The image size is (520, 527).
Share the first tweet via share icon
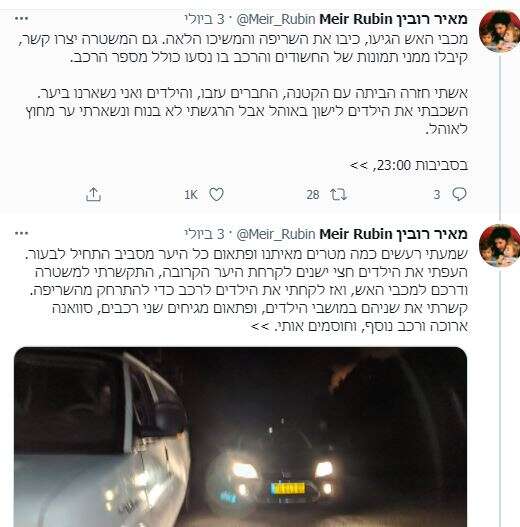(93, 194)
